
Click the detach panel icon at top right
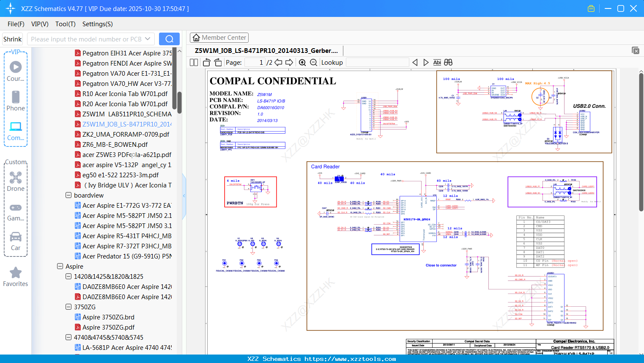636,50
